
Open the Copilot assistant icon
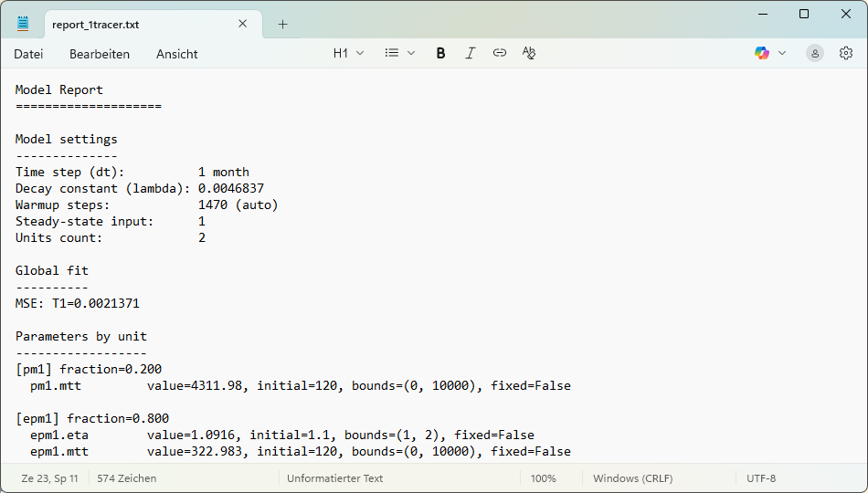762,53
